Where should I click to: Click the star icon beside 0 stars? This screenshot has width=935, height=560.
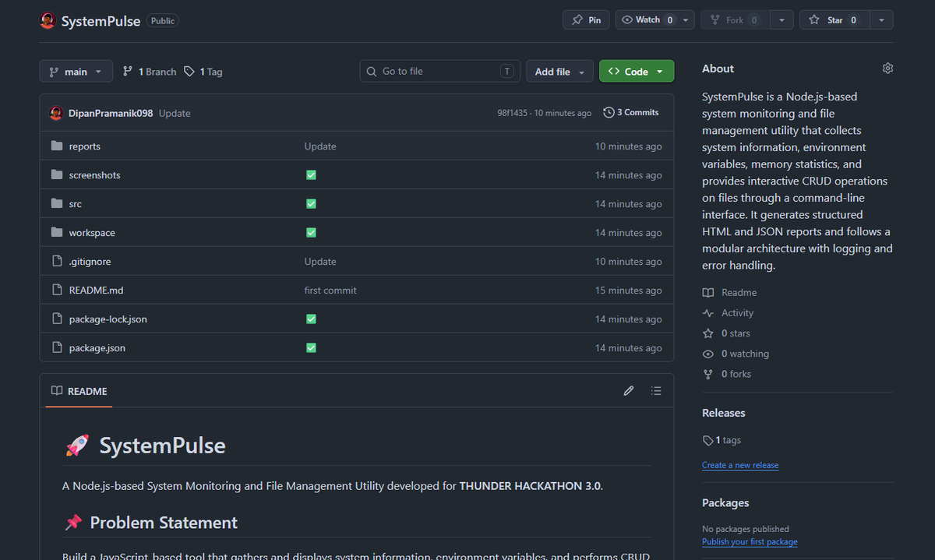(x=707, y=333)
